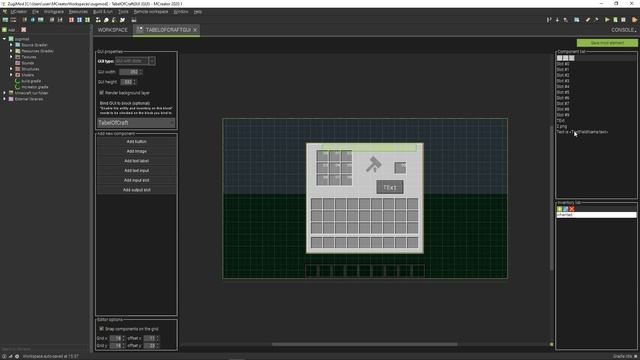Viewport: 640px width, 360px height.
Task: Open the MCreator menu
Action: coord(19,12)
